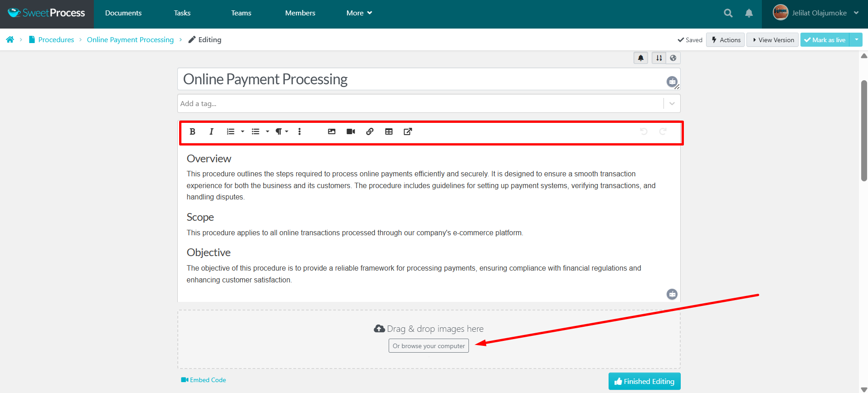The height and width of the screenshot is (393, 868).
Task: Open the Teams menu
Action: (x=241, y=13)
